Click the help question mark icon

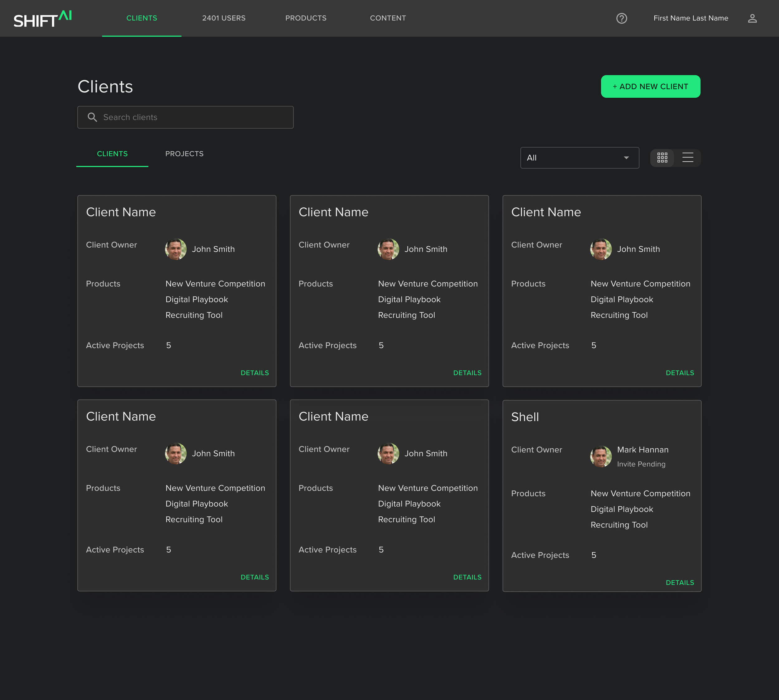pyautogui.click(x=622, y=18)
